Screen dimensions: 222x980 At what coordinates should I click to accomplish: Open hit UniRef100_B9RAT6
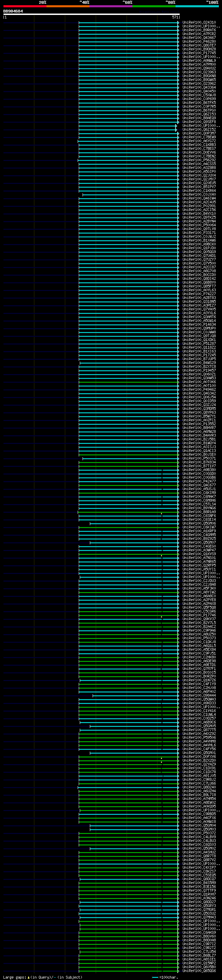click(199, 30)
